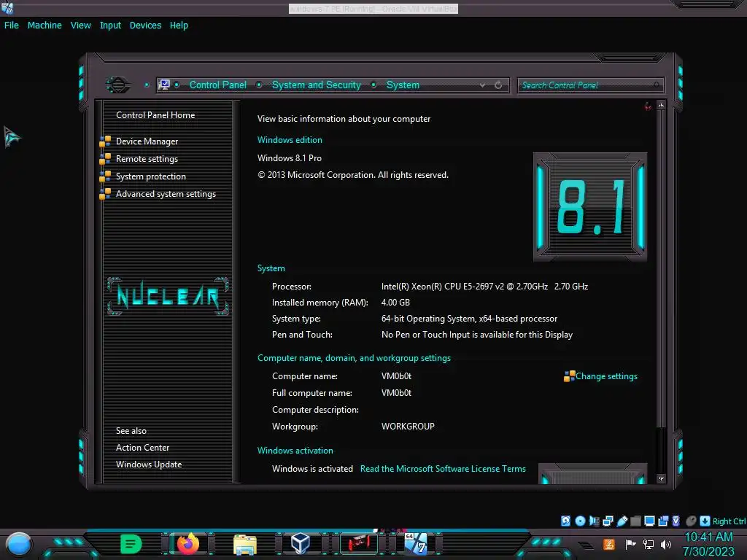Open the VirtualBox cube taskbar icon
Screen dimensions: 747x560
pyautogui.click(x=301, y=543)
